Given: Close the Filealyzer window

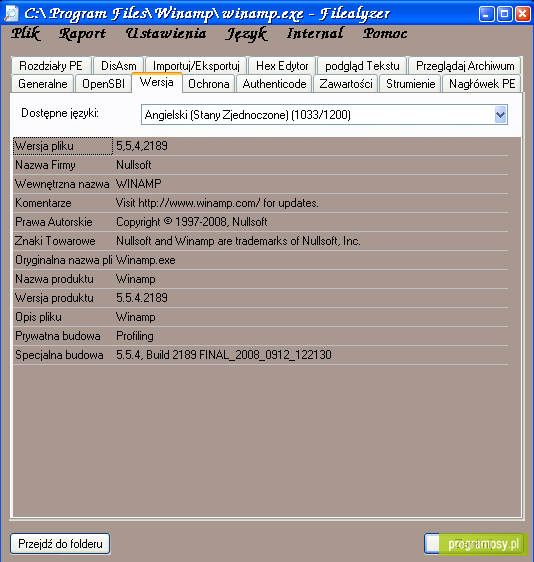Looking at the screenshot, I should [523, 14].
